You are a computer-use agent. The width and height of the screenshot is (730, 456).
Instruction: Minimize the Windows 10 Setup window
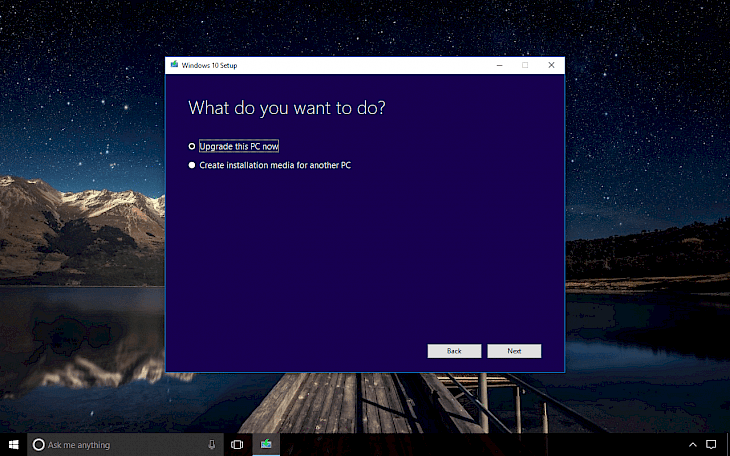[x=500, y=65]
